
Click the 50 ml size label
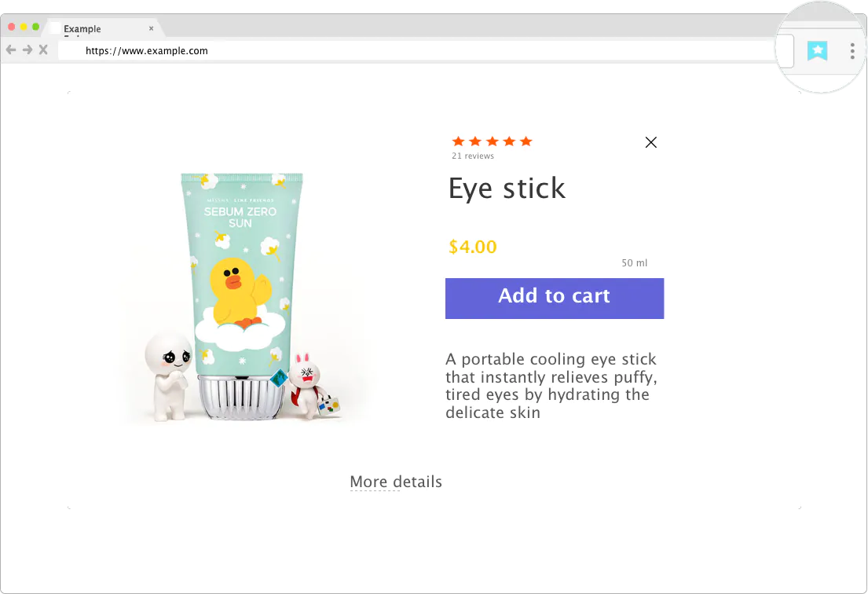pos(635,263)
